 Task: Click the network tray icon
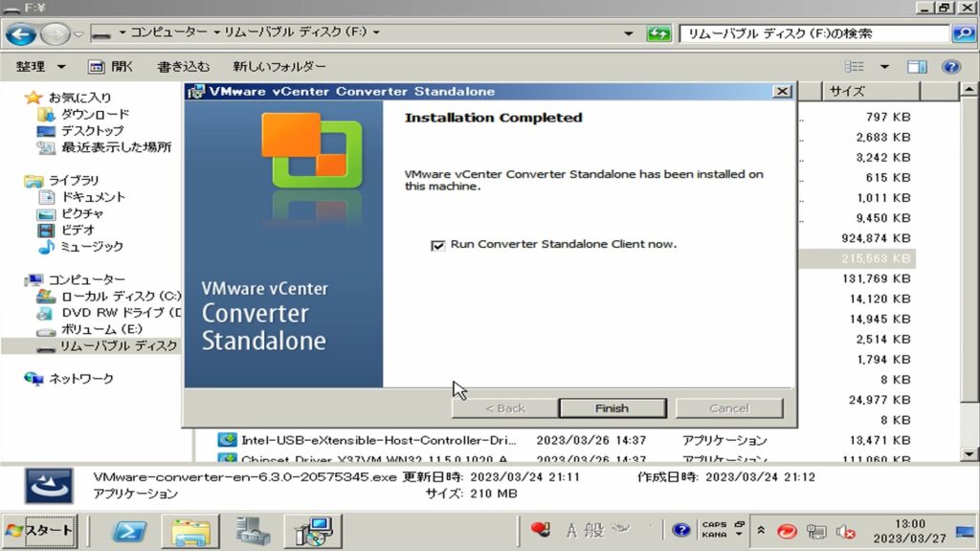pos(816,532)
